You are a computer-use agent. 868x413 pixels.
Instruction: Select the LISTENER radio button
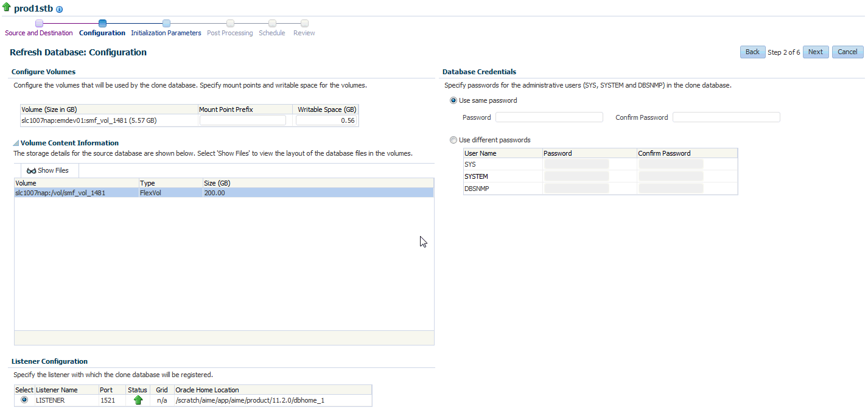point(24,400)
